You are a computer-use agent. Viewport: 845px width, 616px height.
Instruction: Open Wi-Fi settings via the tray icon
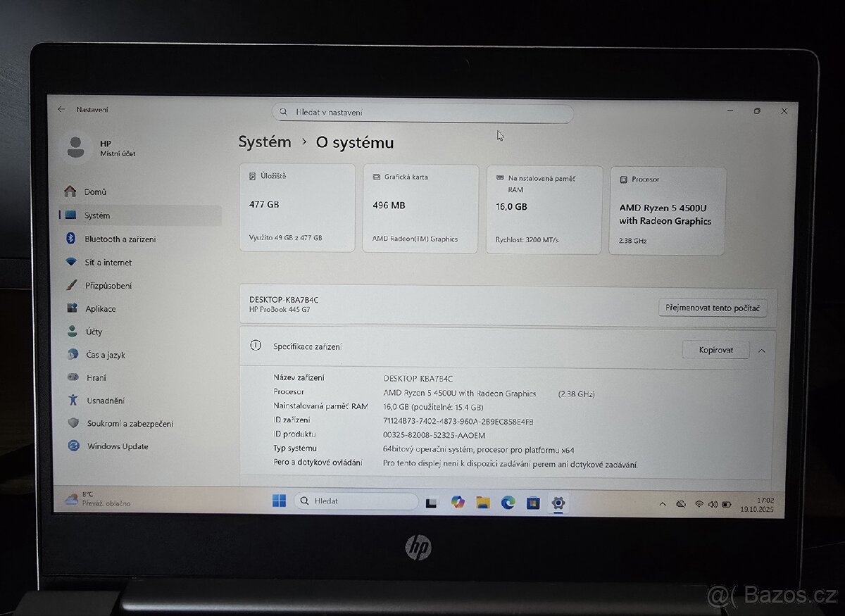click(x=699, y=504)
